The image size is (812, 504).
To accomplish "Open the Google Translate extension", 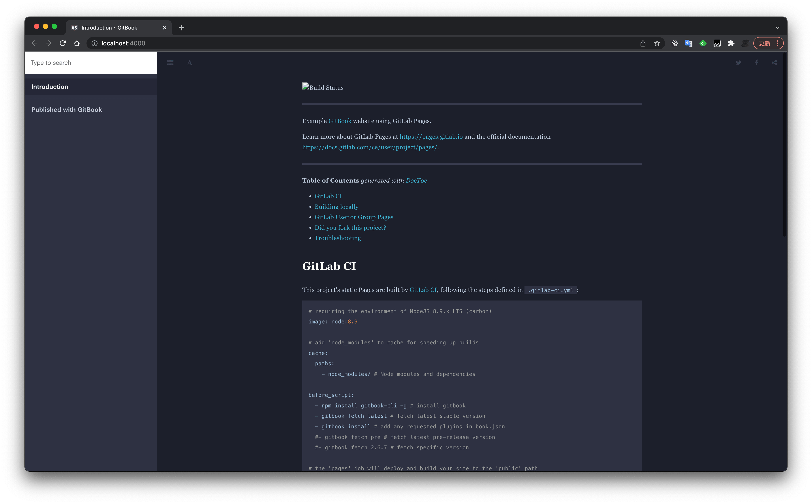I will pos(689,43).
